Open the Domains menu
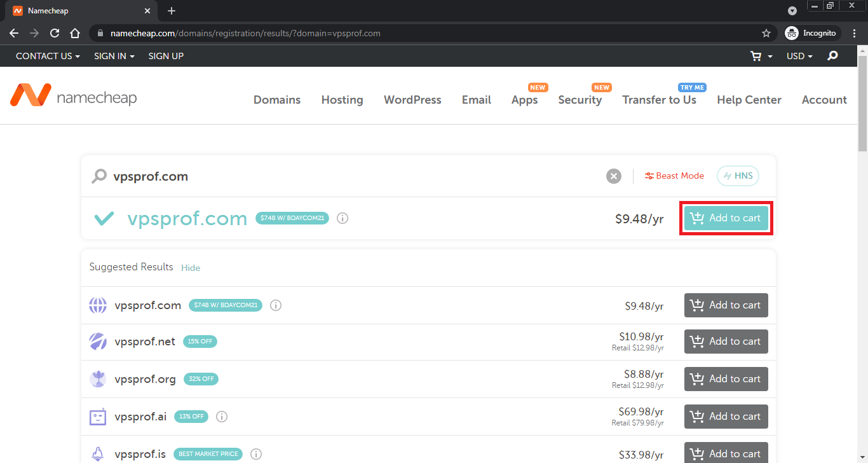Image resolution: width=868 pixels, height=463 pixels. (x=277, y=100)
